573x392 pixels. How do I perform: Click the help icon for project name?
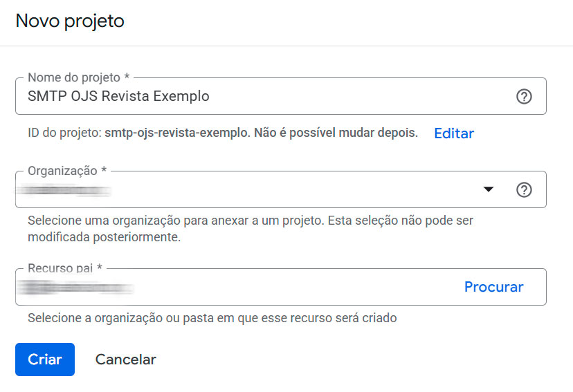pyautogui.click(x=524, y=97)
